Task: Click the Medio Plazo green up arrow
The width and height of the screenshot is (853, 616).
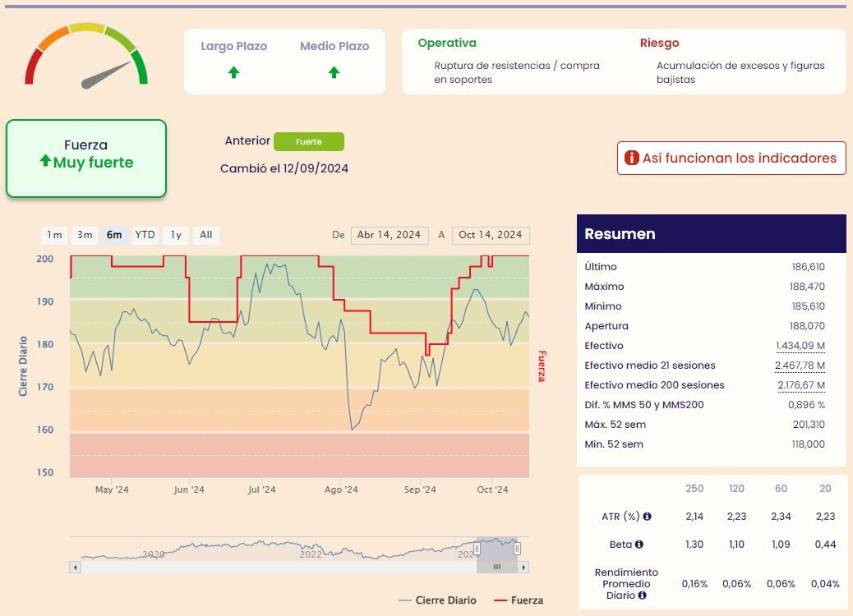Action: click(x=334, y=72)
